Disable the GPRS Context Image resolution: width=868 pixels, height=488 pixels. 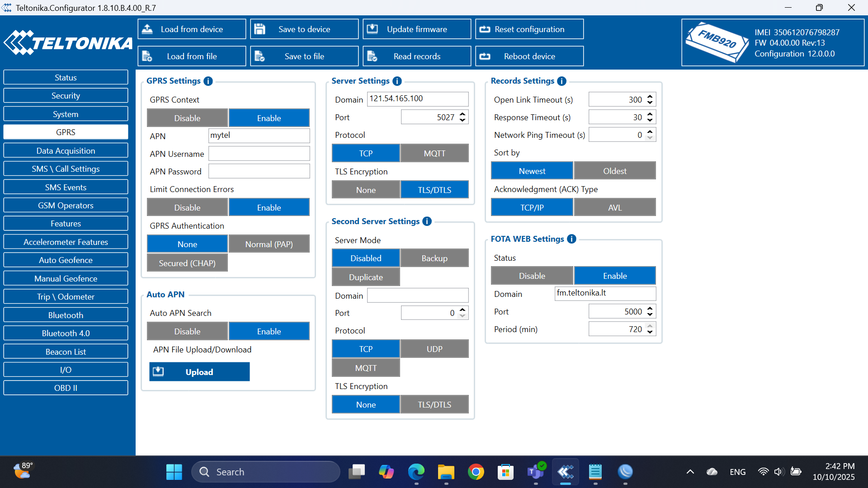(187, 118)
